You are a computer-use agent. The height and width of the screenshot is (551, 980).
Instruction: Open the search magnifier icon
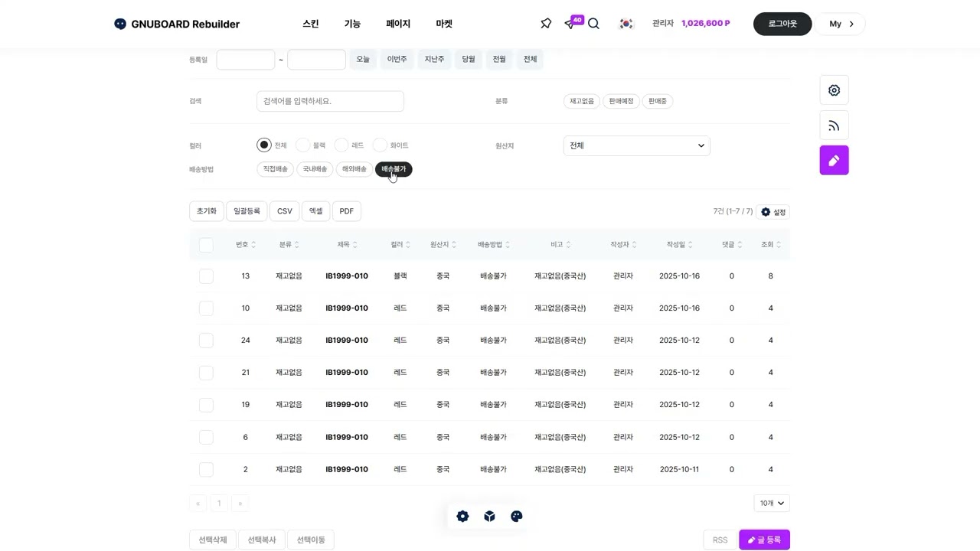pyautogui.click(x=593, y=24)
